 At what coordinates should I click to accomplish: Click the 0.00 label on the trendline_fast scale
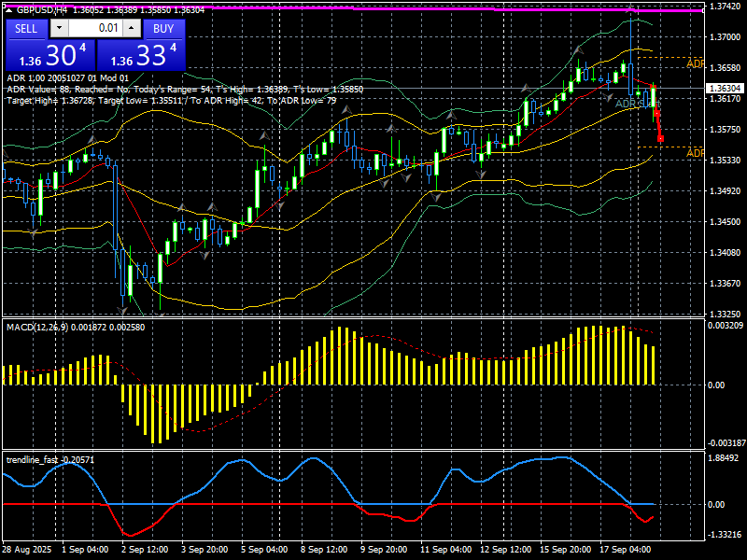tap(716, 505)
